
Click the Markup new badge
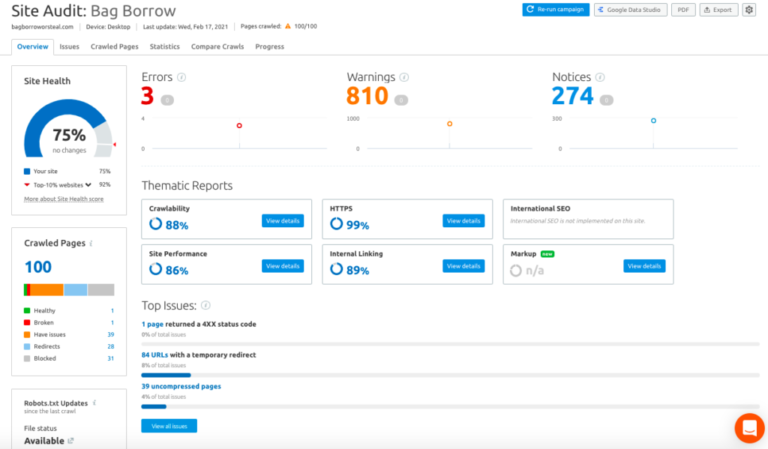pyautogui.click(x=547, y=254)
